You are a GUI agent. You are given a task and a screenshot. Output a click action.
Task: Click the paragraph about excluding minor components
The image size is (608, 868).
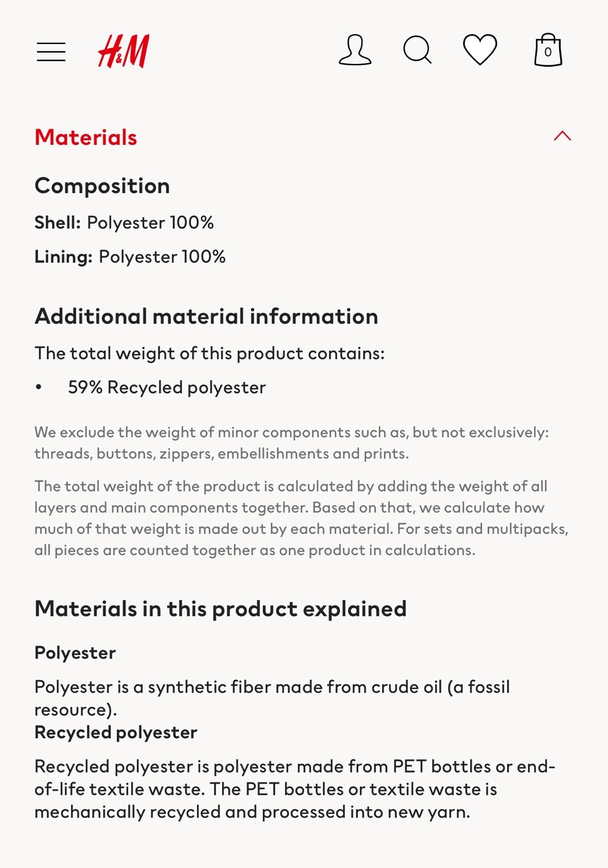click(292, 443)
